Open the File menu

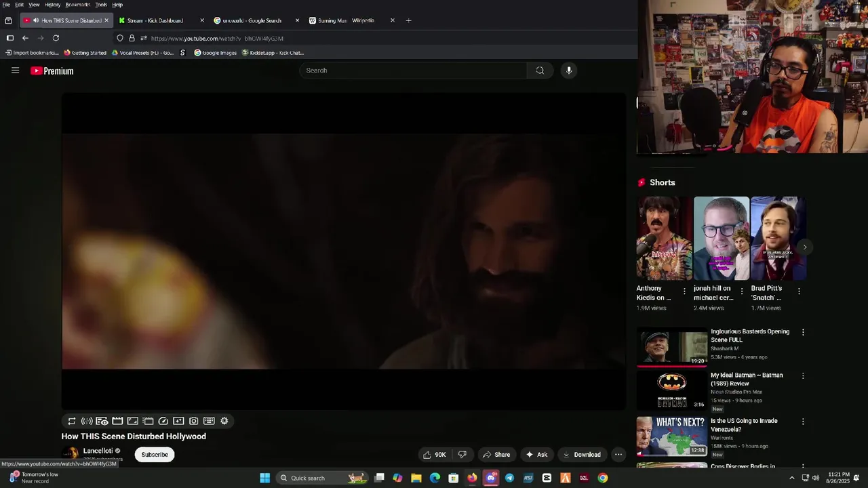click(x=6, y=5)
